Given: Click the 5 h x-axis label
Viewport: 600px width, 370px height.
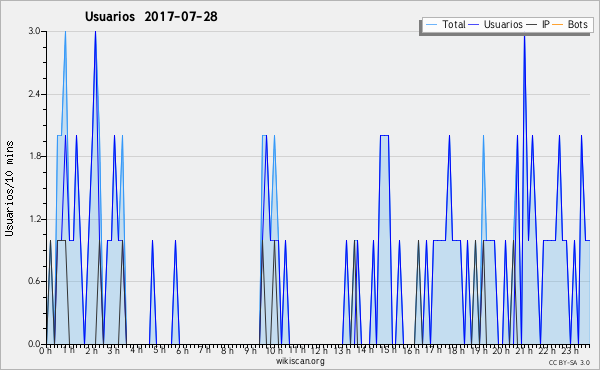Looking at the screenshot, I should tap(160, 350).
